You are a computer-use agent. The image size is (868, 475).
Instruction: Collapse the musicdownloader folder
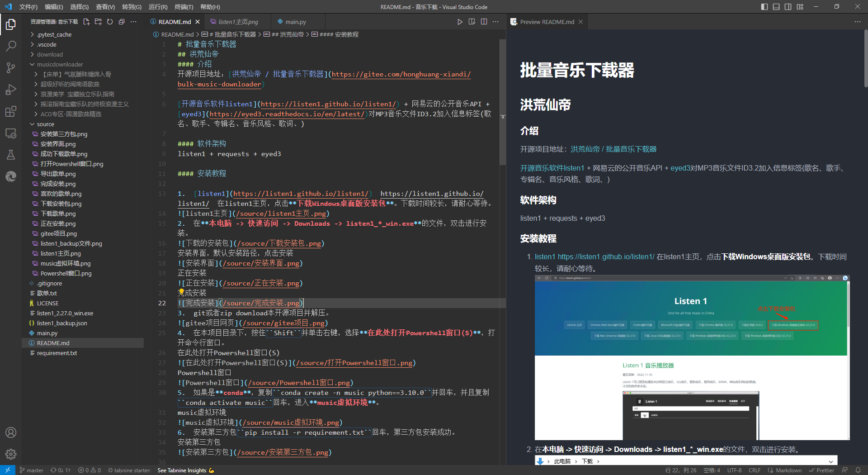pyautogui.click(x=83, y=64)
